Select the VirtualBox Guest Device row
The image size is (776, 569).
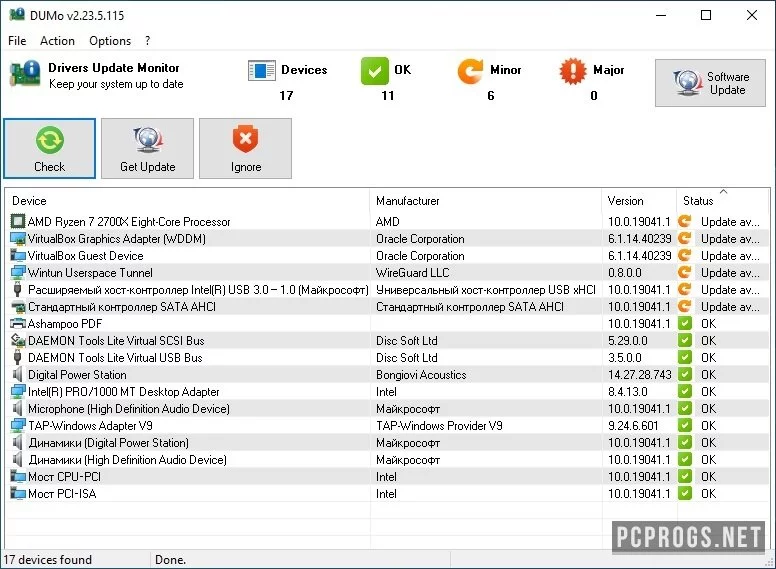pos(388,256)
